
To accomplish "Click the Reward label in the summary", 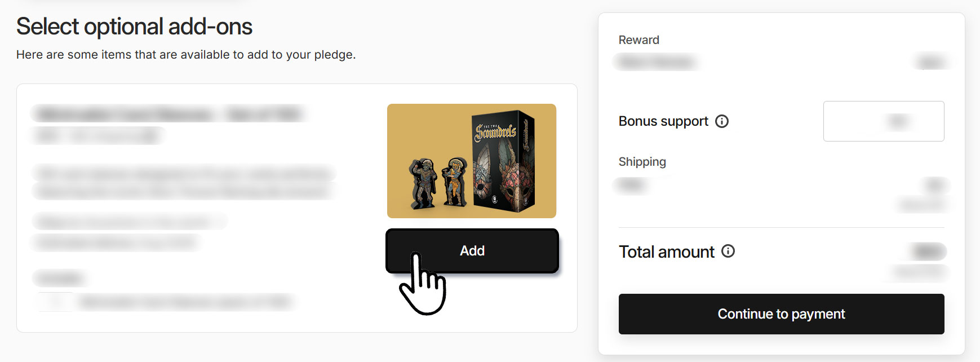I will coord(638,40).
